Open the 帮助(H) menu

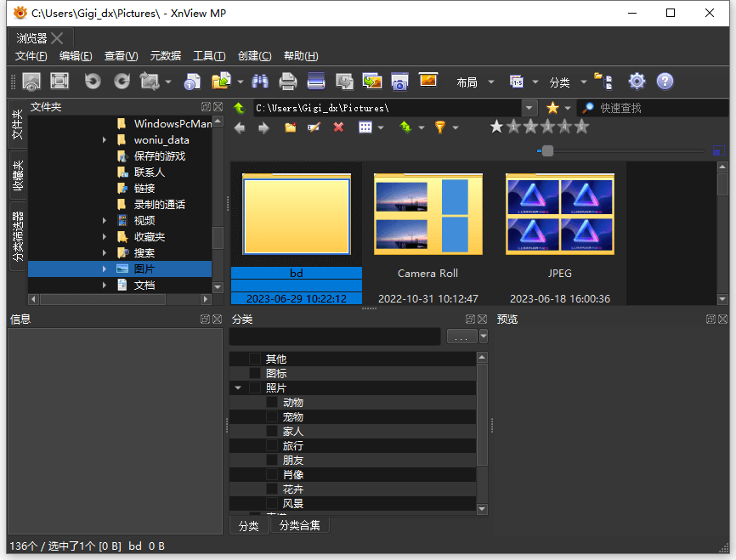[x=301, y=56]
